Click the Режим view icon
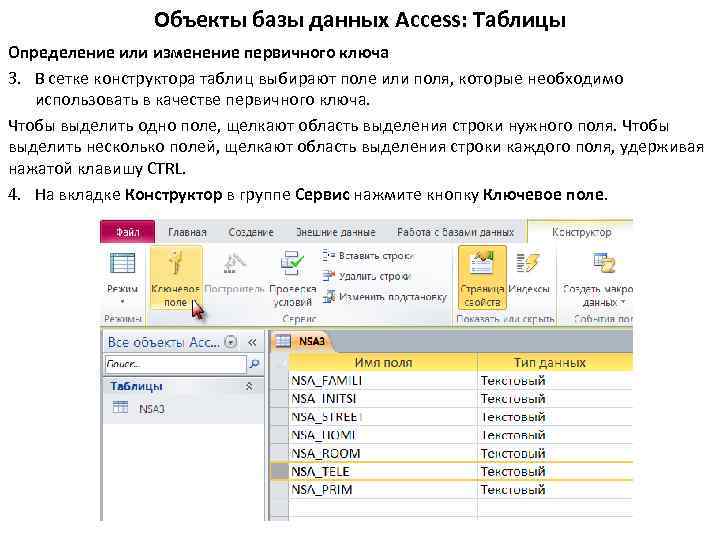 123,263
